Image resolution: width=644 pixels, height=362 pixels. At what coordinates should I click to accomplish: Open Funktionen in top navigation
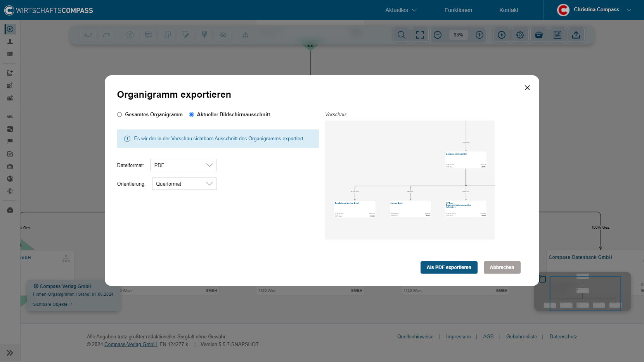(458, 10)
